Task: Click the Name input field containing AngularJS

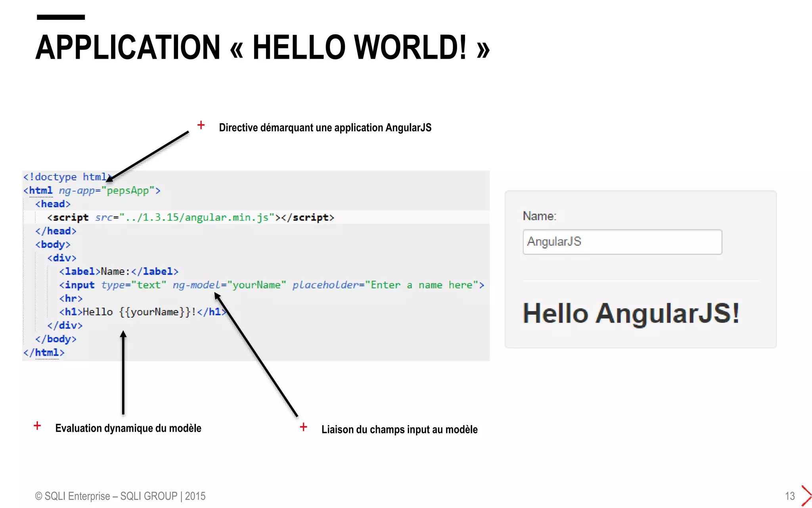Action: coord(622,242)
